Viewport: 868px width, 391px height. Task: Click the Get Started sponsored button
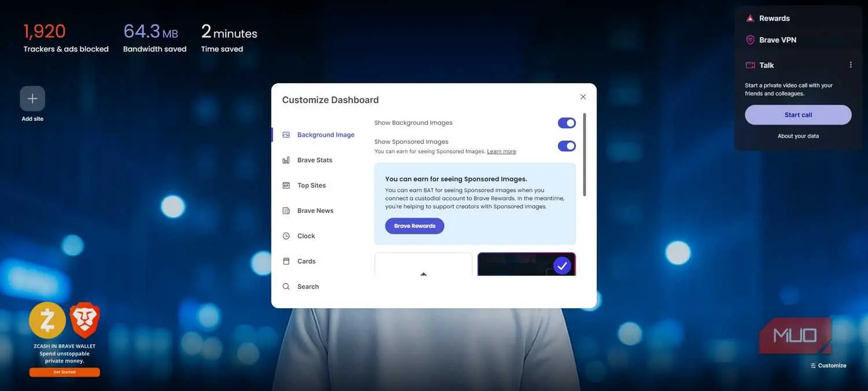[x=64, y=372]
